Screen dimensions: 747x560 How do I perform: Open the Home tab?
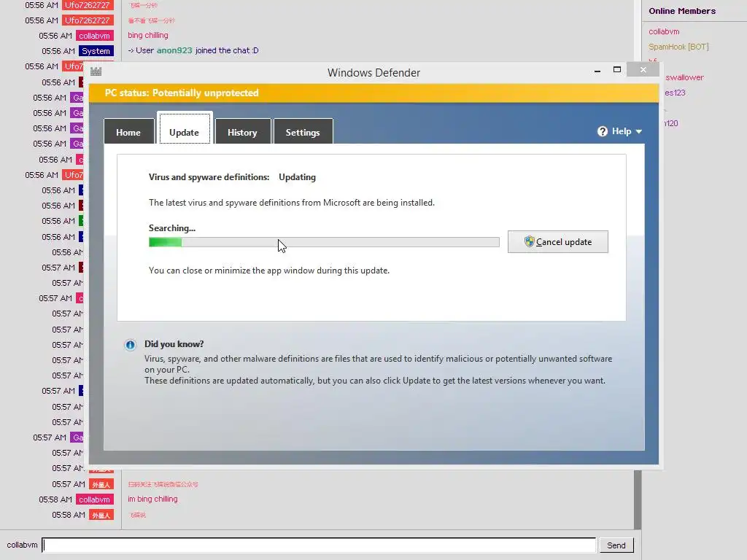(128, 132)
